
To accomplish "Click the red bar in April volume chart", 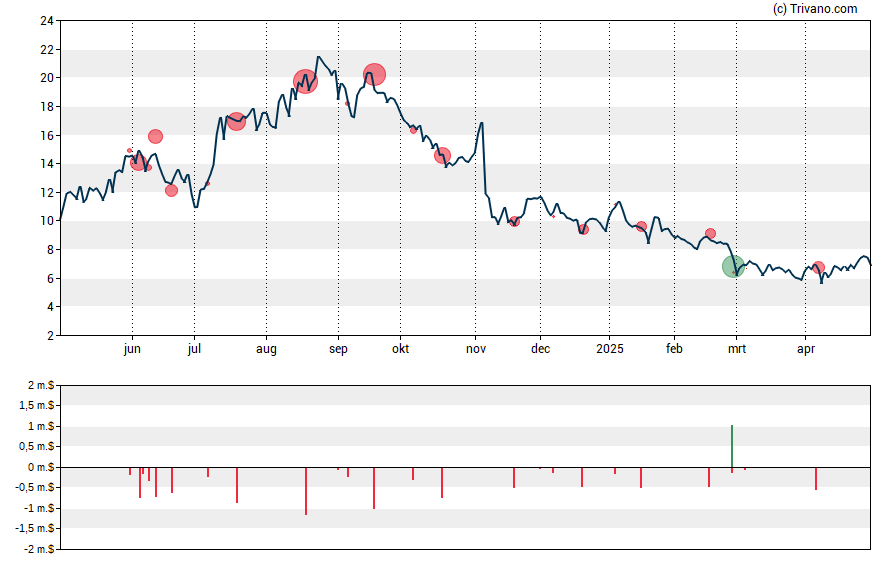I will point(816,478).
